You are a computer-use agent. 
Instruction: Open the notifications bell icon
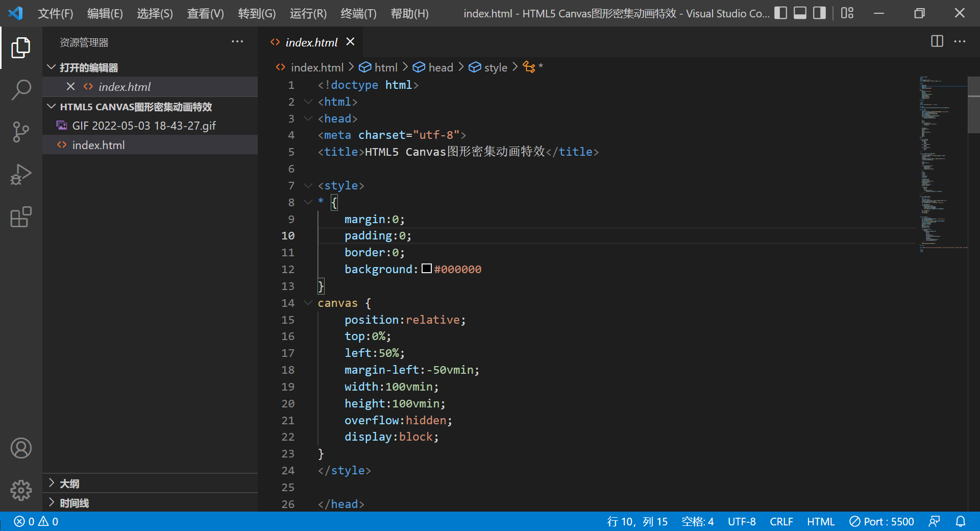point(960,521)
